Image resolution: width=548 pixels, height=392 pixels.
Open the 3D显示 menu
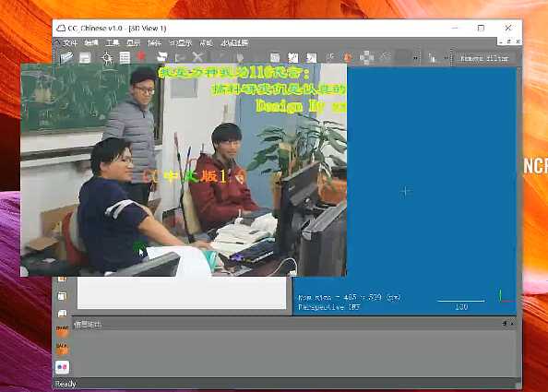coord(180,43)
